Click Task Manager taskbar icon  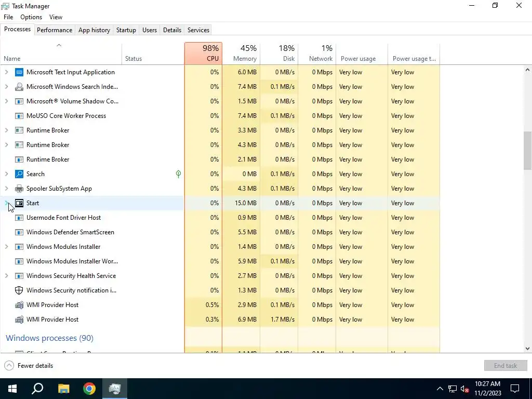pyautogui.click(x=115, y=389)
